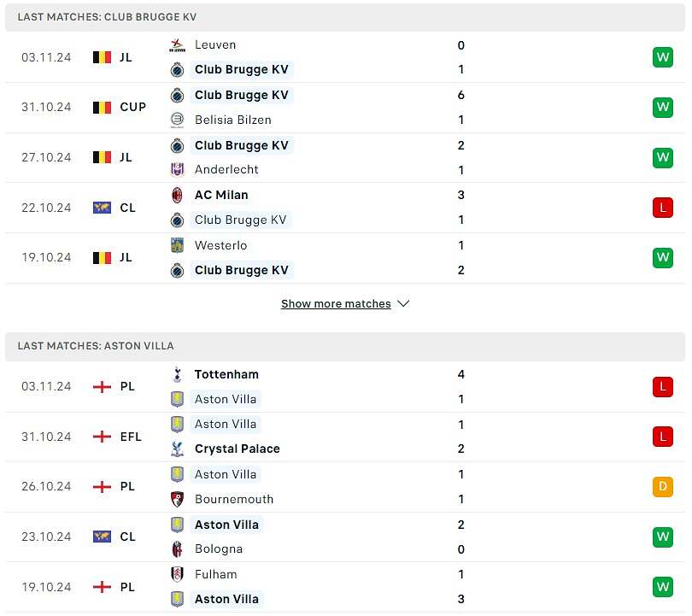Click the Crystal Palace club crest

(x=177, y=449)
